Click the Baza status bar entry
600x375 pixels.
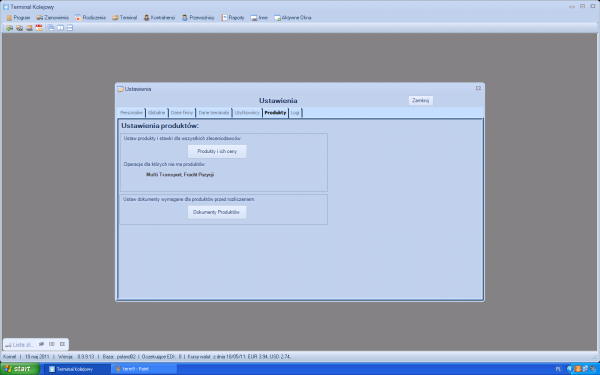(x=119, y=357)
